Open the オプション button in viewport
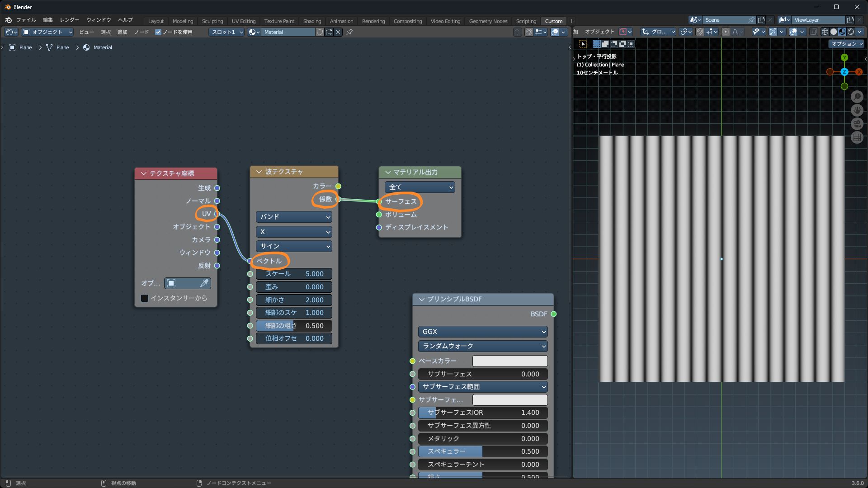Image resolution: width=868 pixels, height=488 pixels. click(x=846, y=44)
